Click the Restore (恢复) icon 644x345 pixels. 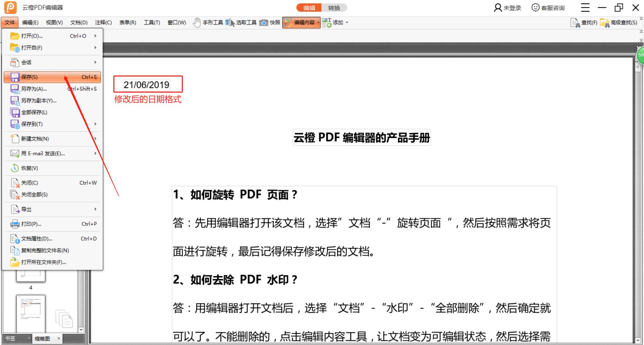[x=15, y=168]
